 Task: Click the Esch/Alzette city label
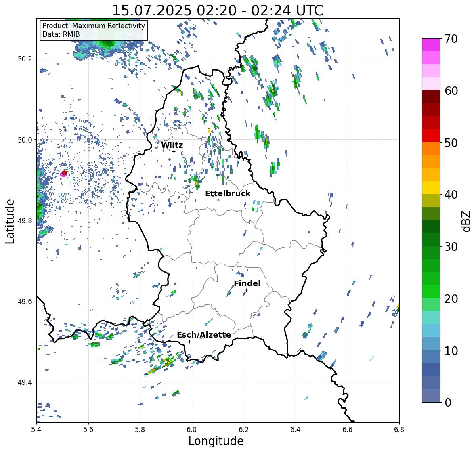pos(204,335)
